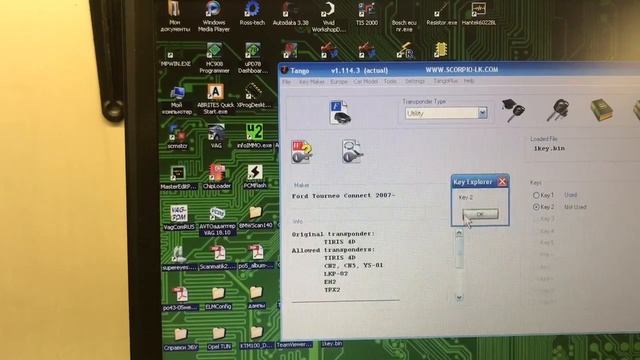This screenshot has width=640, height=360.
Task: Click the double keys icon in Tango toolbar
Action: coord(558,110)
